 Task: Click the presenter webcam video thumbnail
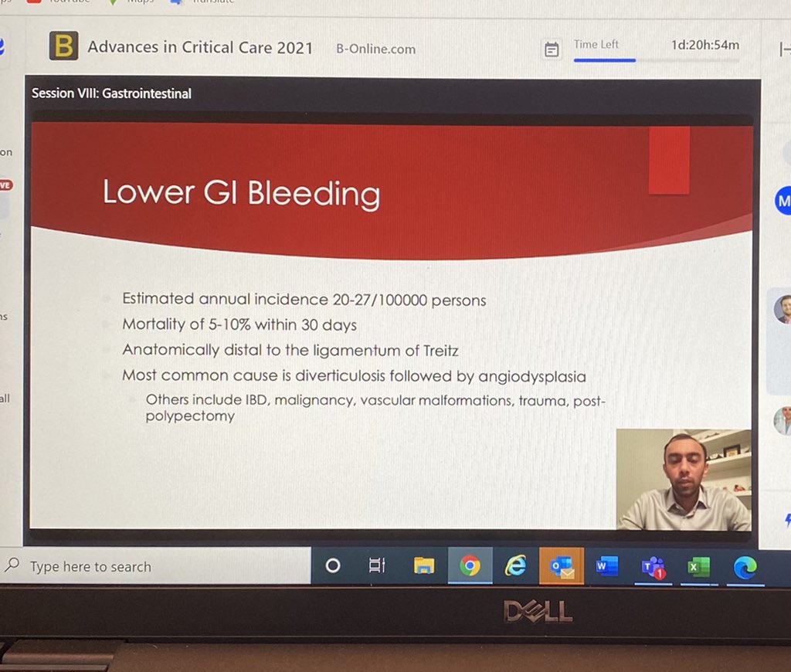(684, 479)
